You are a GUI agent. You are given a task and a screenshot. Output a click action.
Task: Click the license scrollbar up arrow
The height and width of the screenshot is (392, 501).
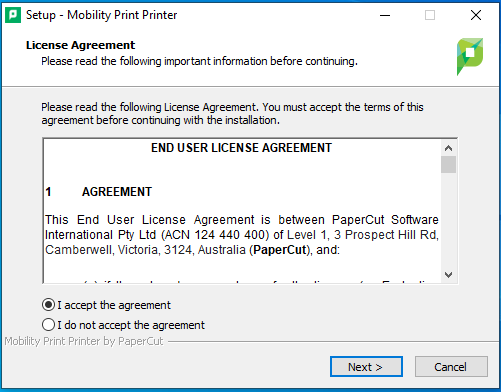(448, 148)
